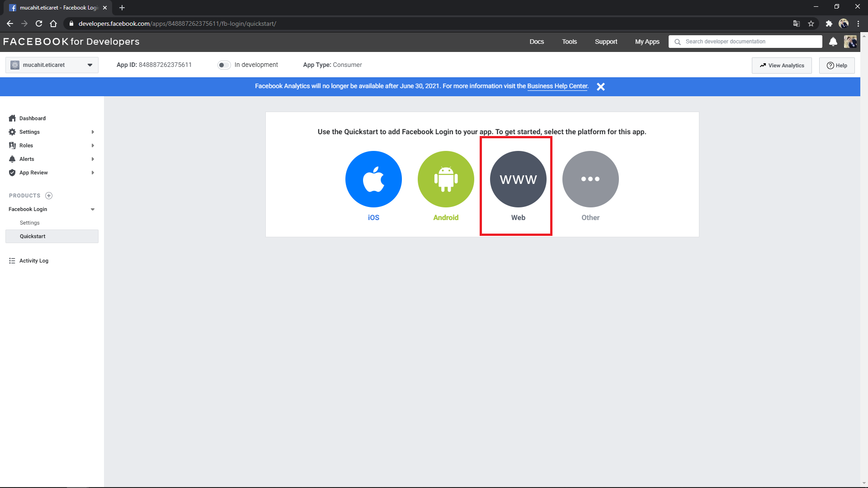The width and height of the screenshot is (868, 488).
Task: Focus the Search developer documentation field
Action: point(745,42)
